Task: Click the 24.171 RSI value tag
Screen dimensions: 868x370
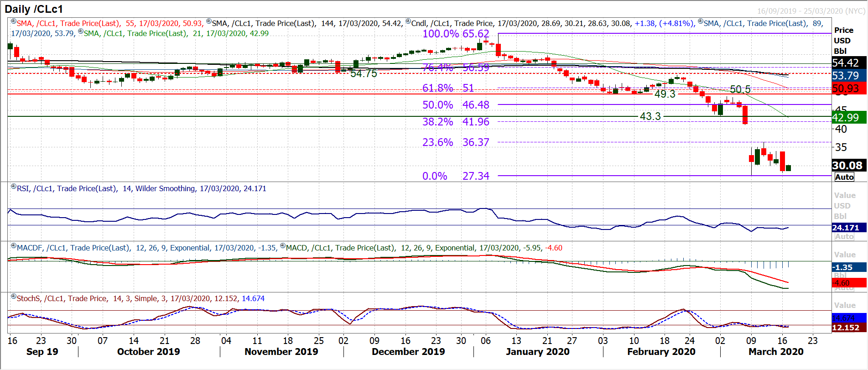Action: click(849, 228)
